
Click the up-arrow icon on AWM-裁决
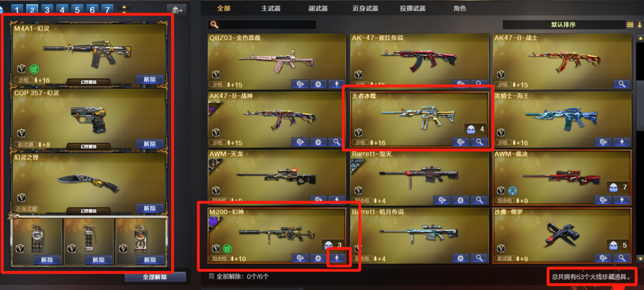622,200
